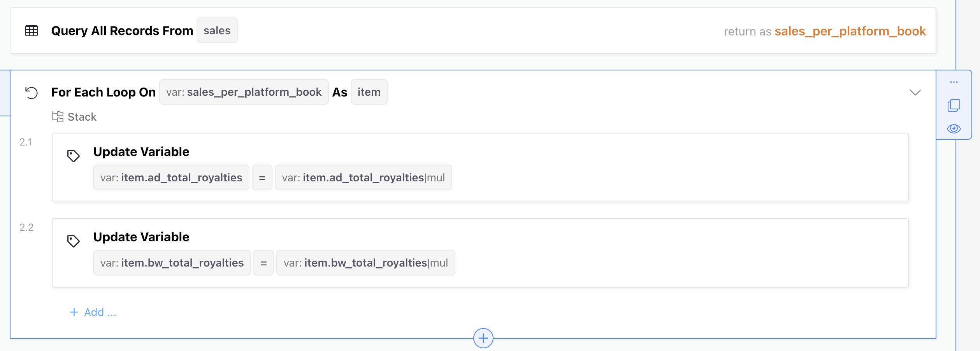Open the three-dots options menu
This screenshot has height=351, width=980.
click(x=954, y=82)
